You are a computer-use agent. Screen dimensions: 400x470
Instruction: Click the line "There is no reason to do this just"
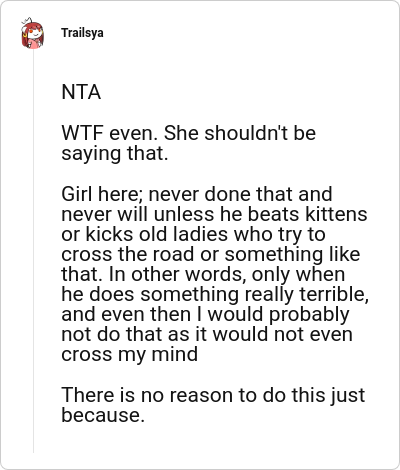click(x=213, y=395)
